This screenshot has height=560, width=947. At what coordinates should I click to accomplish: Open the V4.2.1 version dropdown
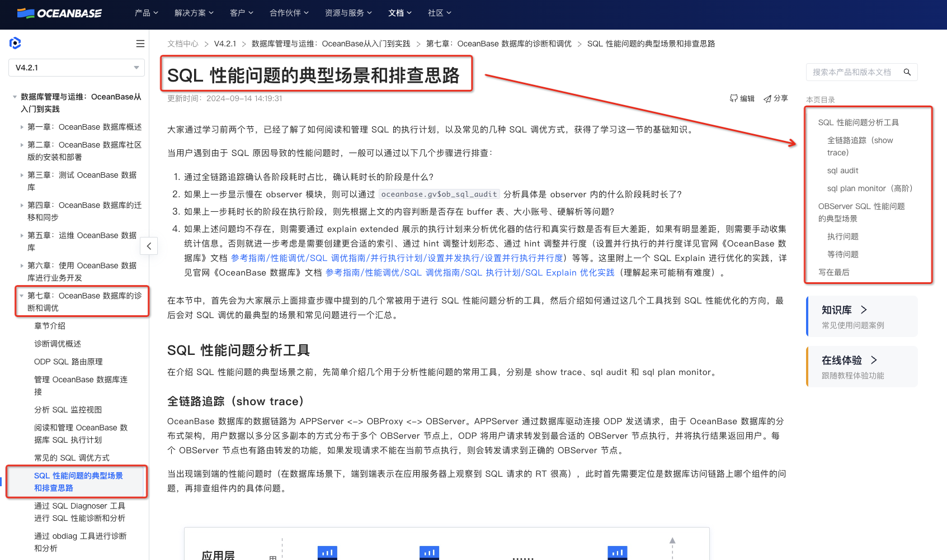76,67
